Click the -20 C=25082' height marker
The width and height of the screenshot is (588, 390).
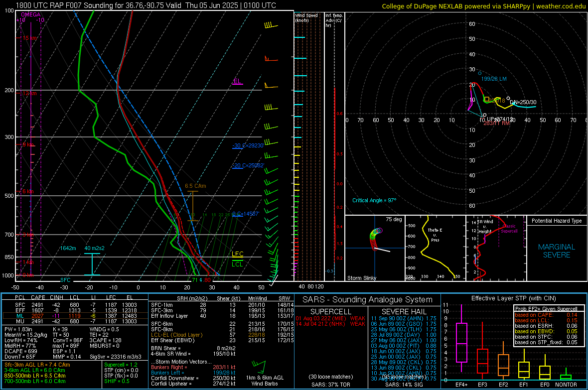[248, 165]
